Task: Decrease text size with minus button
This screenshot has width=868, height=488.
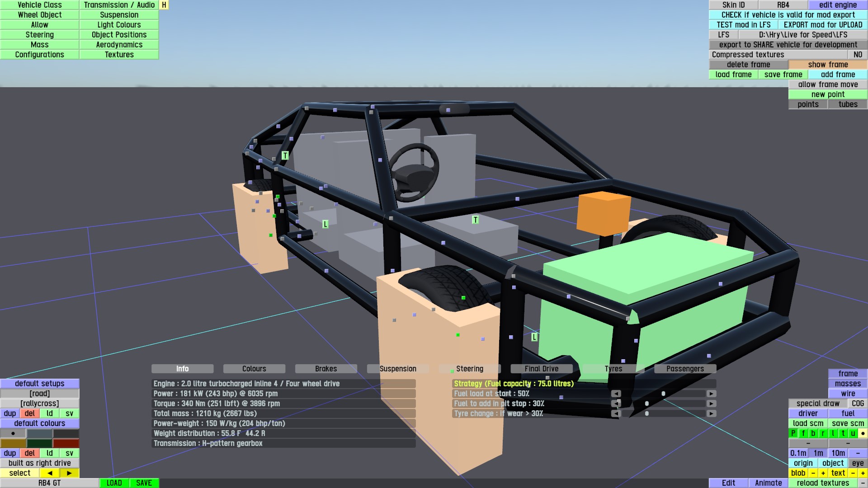Action: click(x=853, y=473)
